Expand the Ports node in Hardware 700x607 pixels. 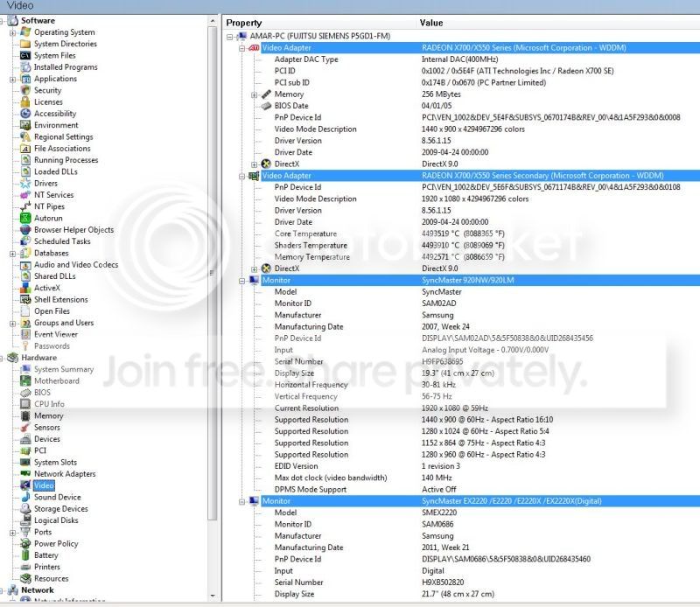(x=12, y=533)
